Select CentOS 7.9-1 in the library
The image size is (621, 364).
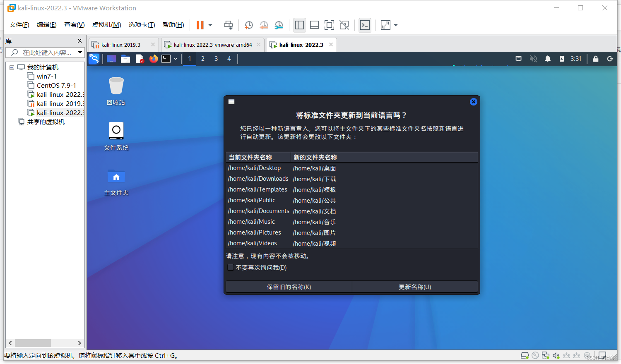pyautogui.click(x=56, y=85)
